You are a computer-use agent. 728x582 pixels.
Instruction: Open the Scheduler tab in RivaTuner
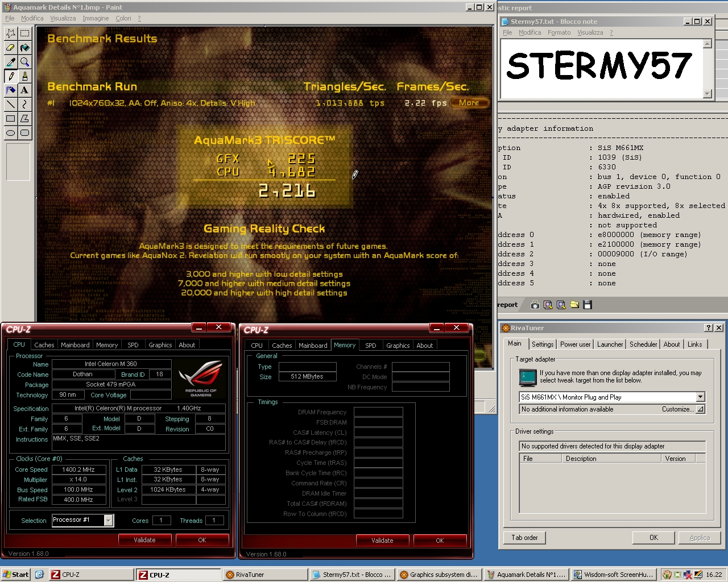643,344
